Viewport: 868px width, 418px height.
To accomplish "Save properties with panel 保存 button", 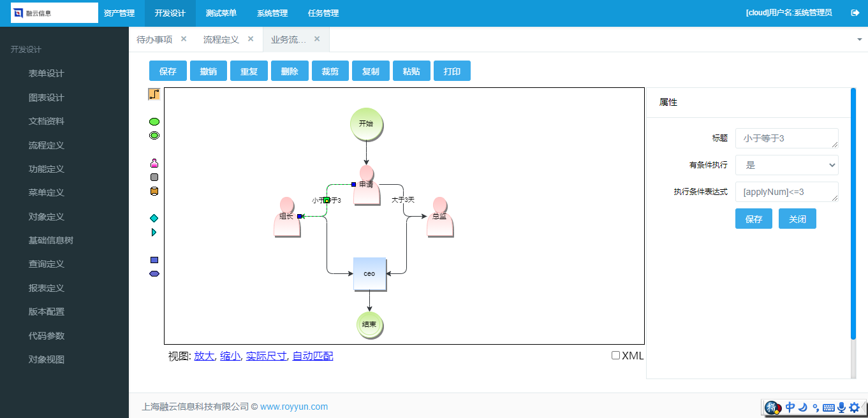I will click(754, 219).
